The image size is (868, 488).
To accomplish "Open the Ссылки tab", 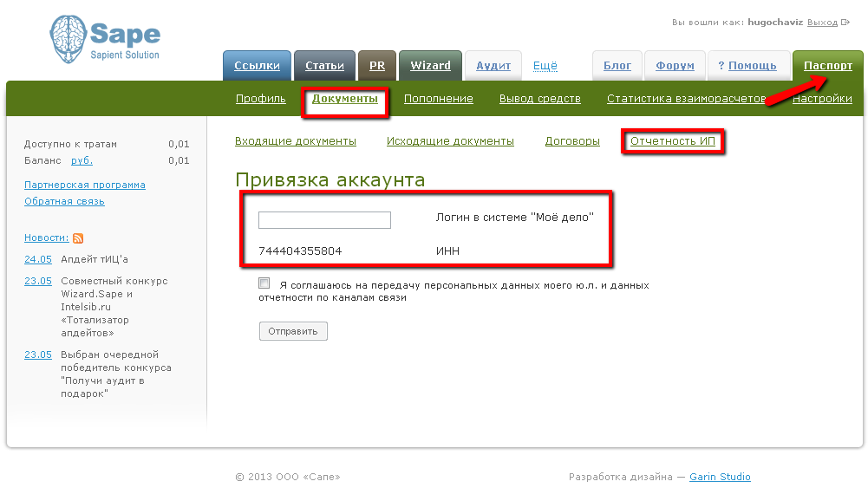I will coord(257,66).
